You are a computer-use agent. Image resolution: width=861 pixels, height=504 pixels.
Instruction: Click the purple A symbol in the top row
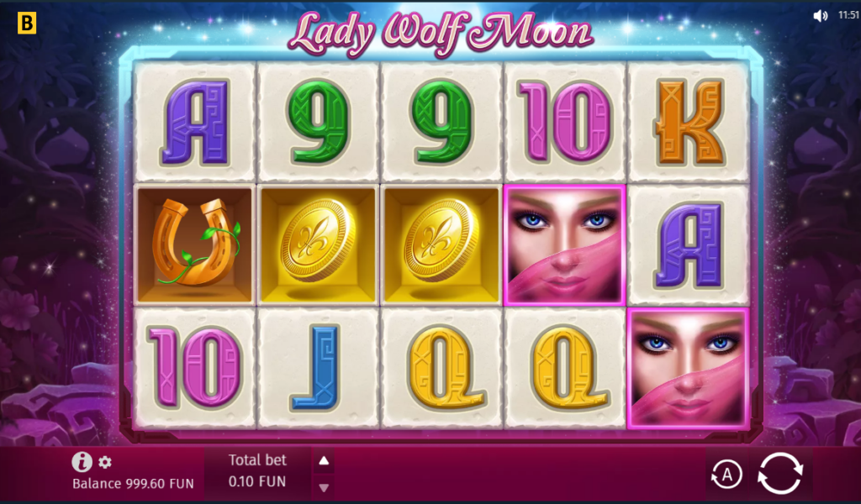pyautogui.click(x=195, y=122)
